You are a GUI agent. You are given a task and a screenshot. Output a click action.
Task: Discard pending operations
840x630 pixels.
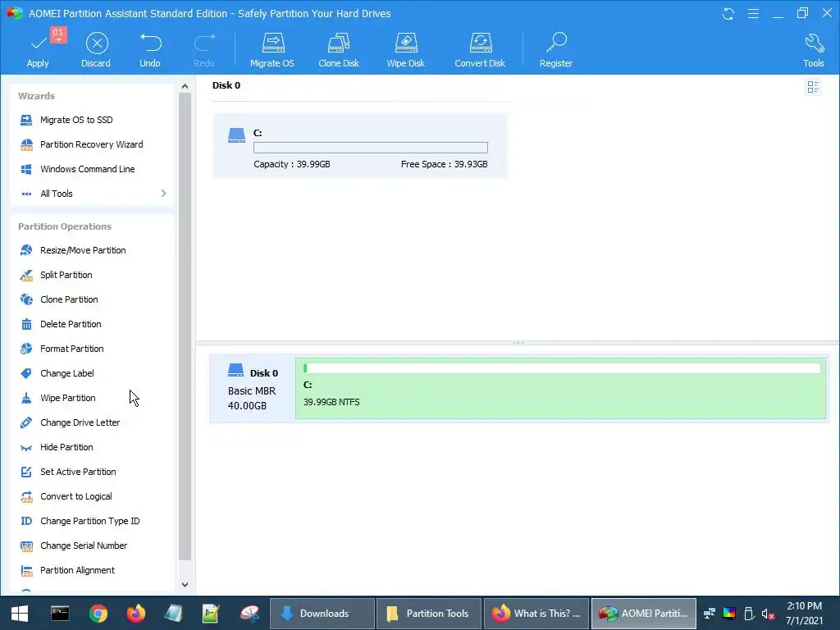pos(97,50)
